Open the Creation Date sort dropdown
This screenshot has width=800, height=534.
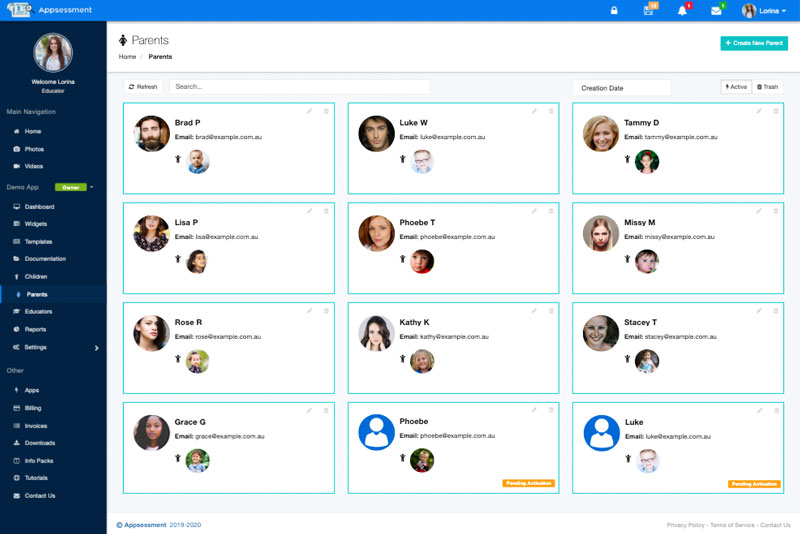[x=621, y=88]
